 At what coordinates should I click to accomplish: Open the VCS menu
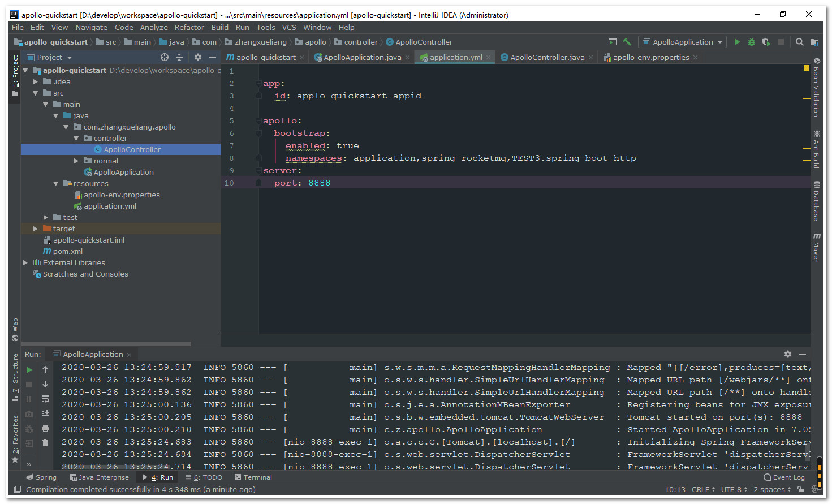pyautogui.click(x=289, y=27)
